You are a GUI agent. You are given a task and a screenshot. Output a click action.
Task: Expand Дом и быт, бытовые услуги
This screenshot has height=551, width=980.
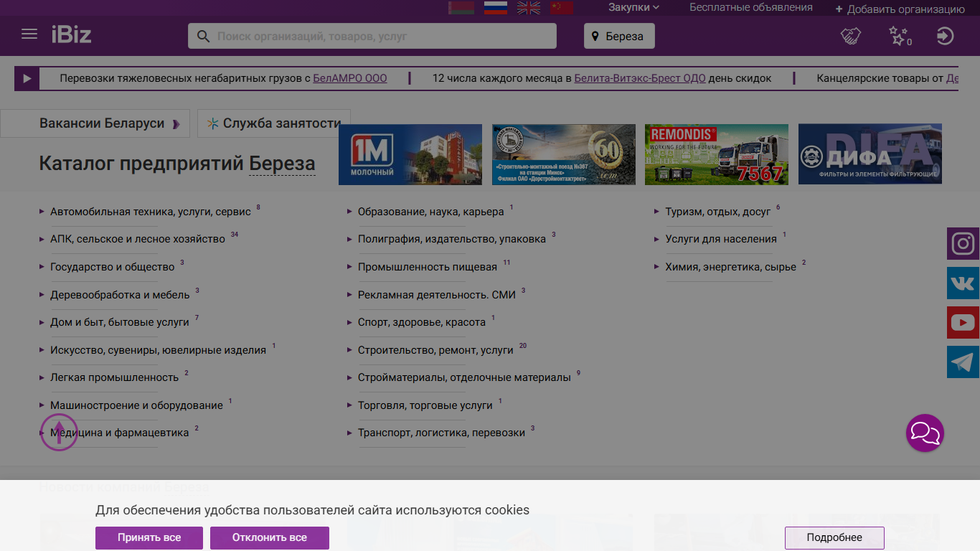point(120,322)
